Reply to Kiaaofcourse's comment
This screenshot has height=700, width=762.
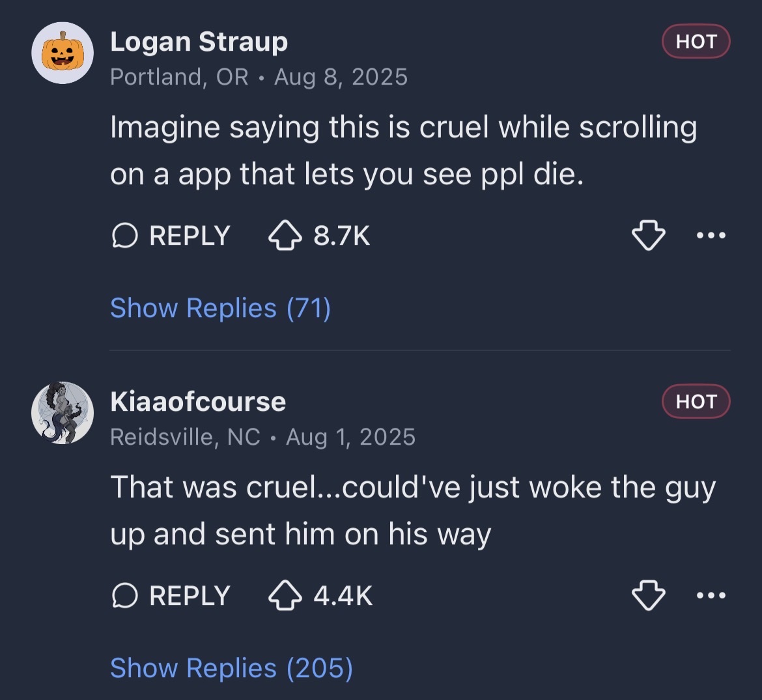(x=171, y=595)
